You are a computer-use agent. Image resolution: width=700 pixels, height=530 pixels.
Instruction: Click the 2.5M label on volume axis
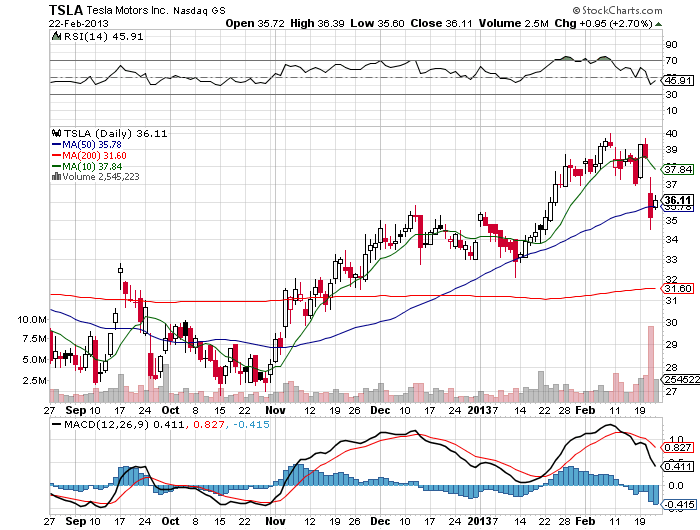34,380
